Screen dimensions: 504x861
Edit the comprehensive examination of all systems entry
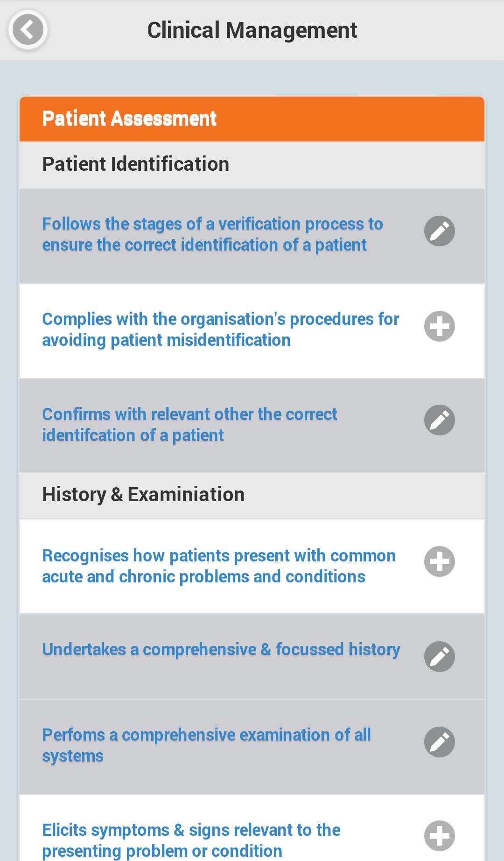coord(439,742)
